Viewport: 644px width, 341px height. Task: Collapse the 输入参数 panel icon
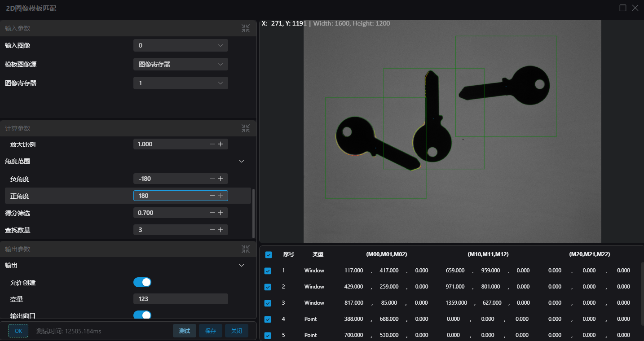pos(246,28)
